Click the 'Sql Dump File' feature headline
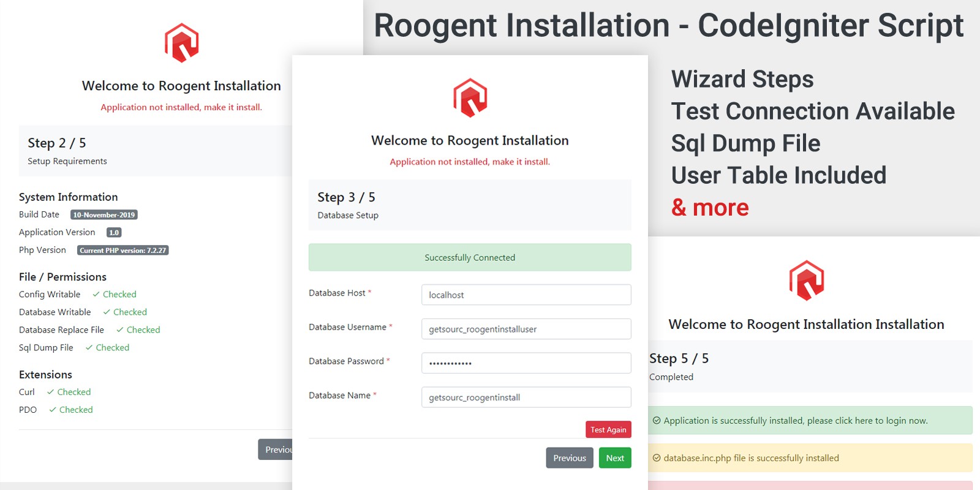This screenshot has height=490, width=980. click(x=745, y=144)
